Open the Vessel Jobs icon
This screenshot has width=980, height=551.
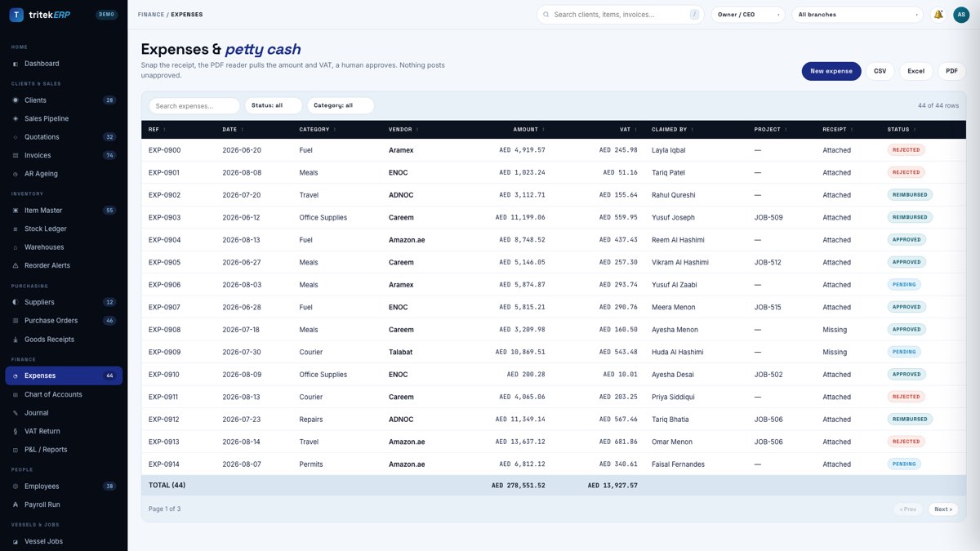(x=16, y=541)
